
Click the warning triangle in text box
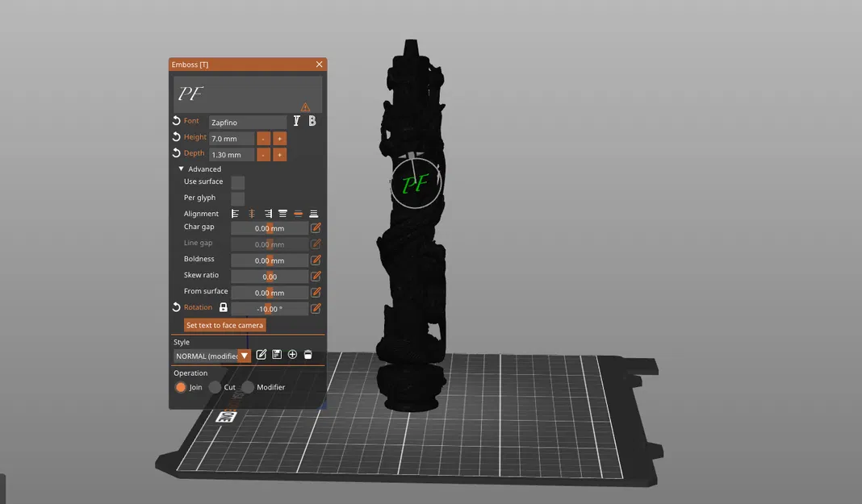click(305, 107)
